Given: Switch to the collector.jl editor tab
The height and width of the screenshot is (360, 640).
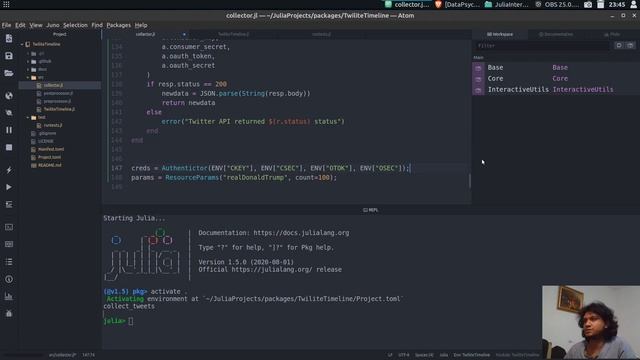Looking at the screenshot, I should pos(145,34).
